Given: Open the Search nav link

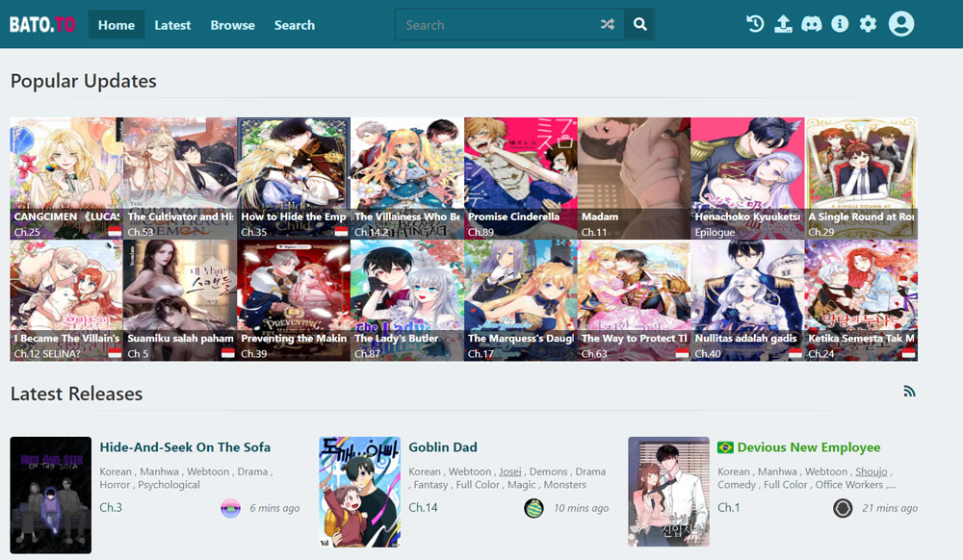Looking at the screenshot, I should pos(294,25).
